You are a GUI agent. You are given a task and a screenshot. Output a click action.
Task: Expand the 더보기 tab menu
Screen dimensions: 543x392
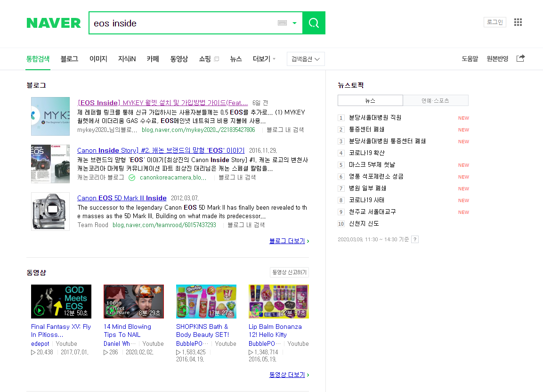pos(264,59)
